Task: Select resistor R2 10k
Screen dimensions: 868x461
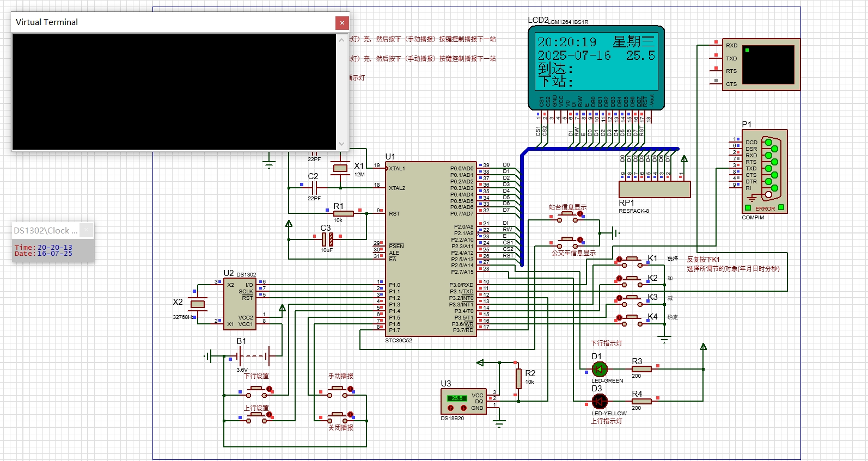Action: click(x=518, y=378)
